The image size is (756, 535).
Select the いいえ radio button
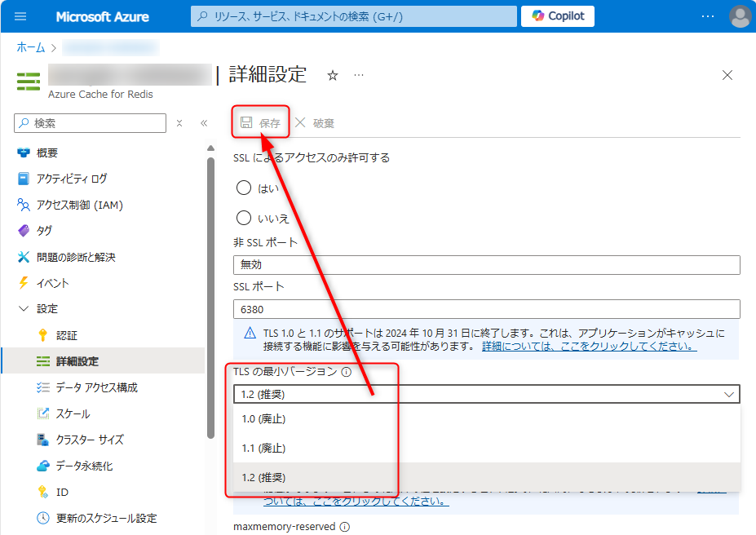(243, 218)
